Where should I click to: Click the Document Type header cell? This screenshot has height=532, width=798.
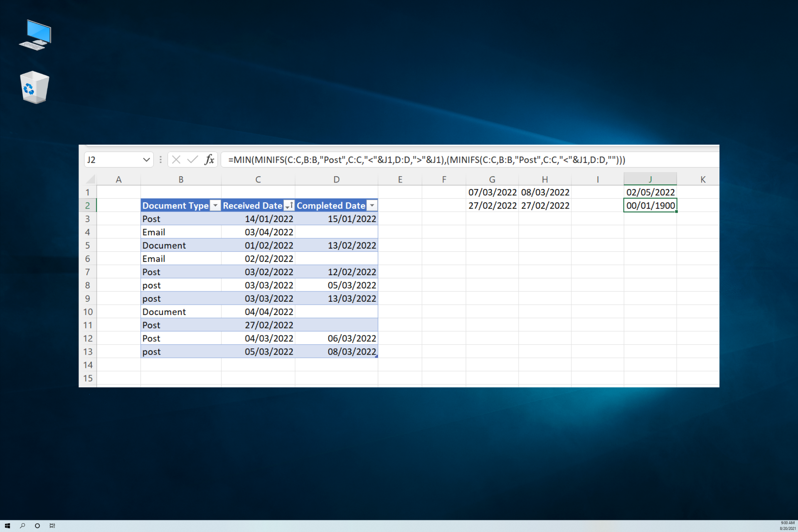pyautogui.click(x=181, y=205)
